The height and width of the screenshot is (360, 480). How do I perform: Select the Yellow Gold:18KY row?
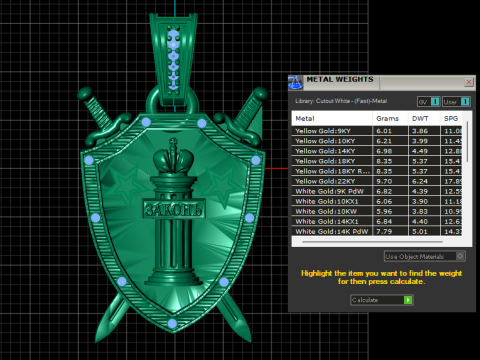click(x=377, y=161)
